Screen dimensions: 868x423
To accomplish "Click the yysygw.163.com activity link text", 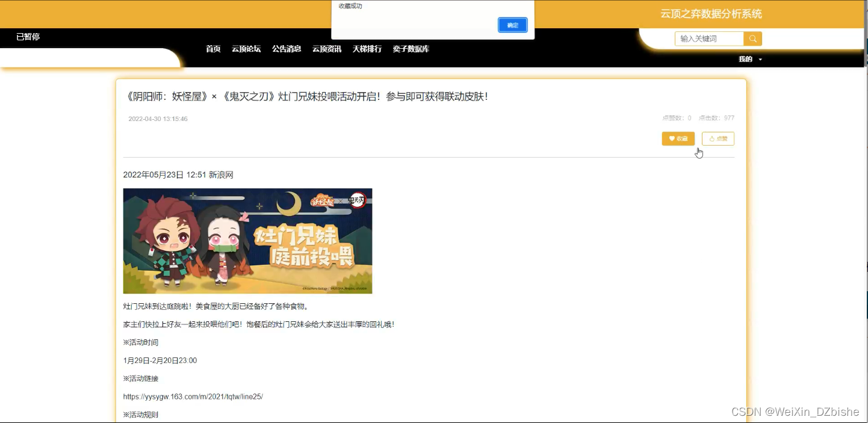I will pos(193,397).
